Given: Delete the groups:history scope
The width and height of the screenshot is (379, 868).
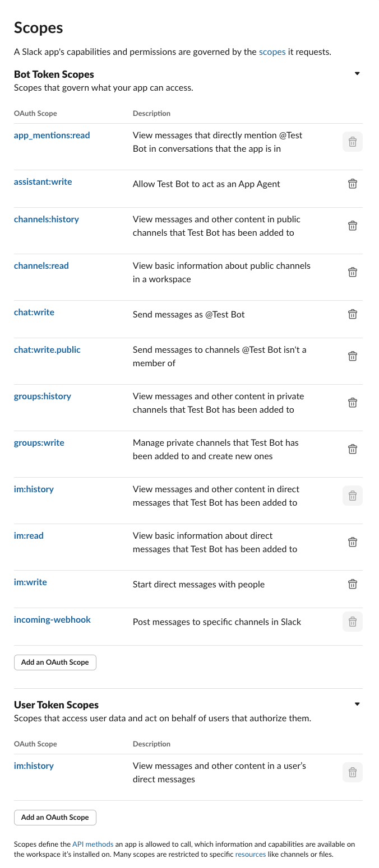Looking at the screenshot, I should [x=353, y=403].
